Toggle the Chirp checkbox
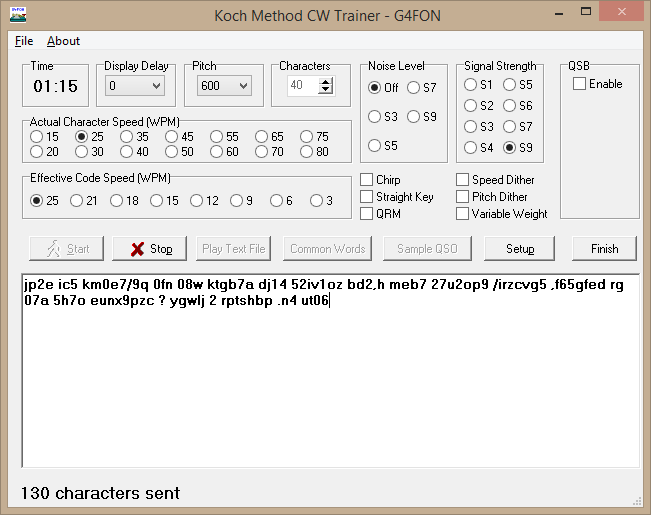Screen dimensions: 651x515 (x=367, y=180)
